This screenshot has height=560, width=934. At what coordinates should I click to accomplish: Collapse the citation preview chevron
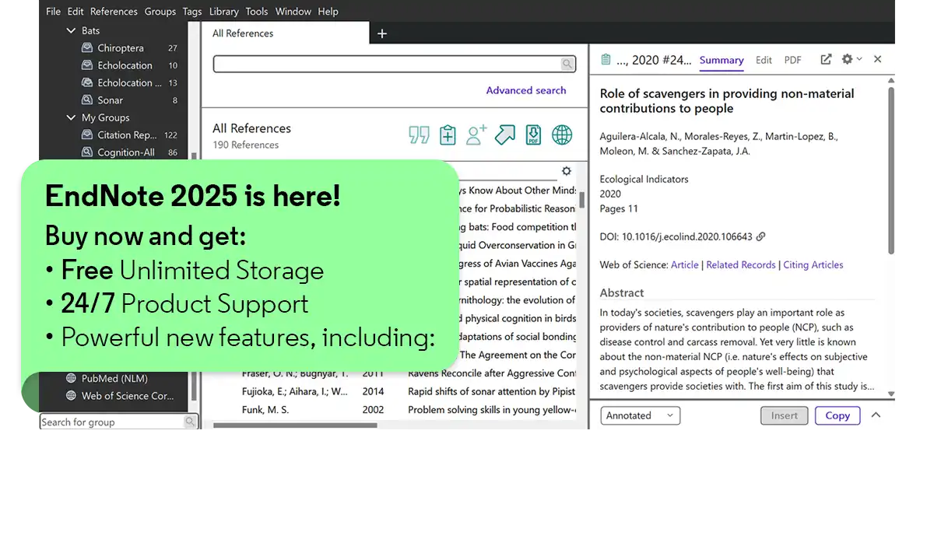coord(876,415)
